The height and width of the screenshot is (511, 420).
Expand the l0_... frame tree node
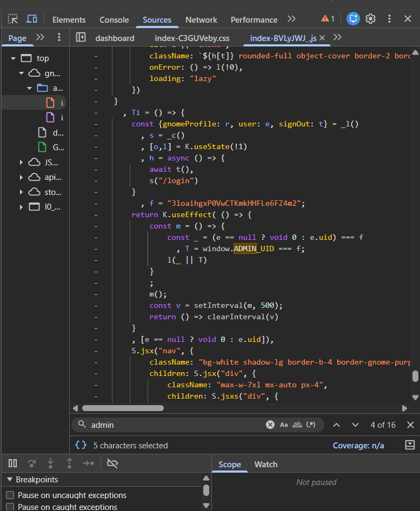(21, 207)
